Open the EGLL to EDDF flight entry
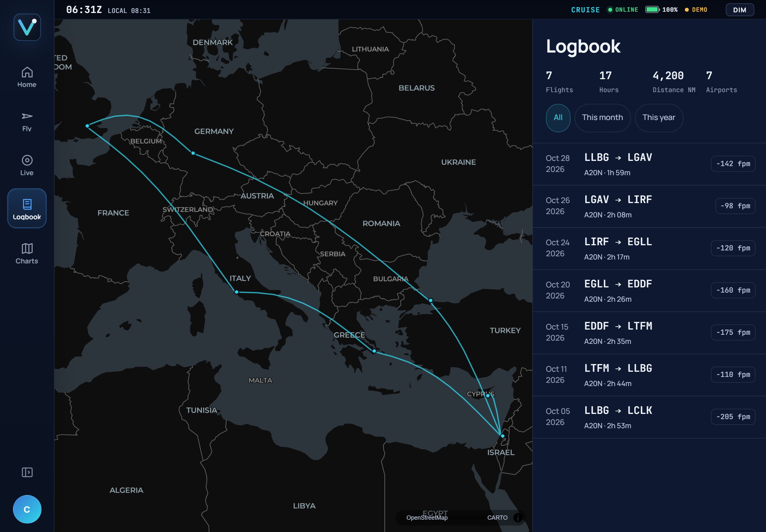 point(649,291)
